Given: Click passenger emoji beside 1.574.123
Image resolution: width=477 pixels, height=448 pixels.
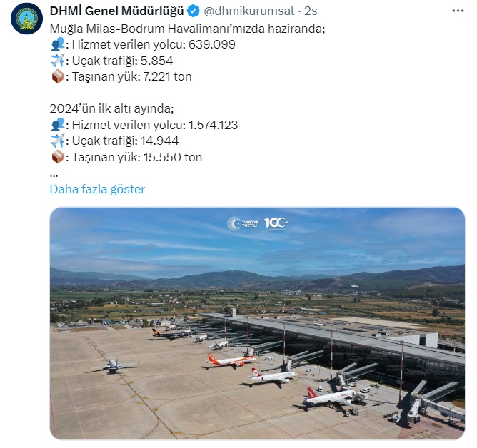Looking at the screenshot, I should 58,125.
